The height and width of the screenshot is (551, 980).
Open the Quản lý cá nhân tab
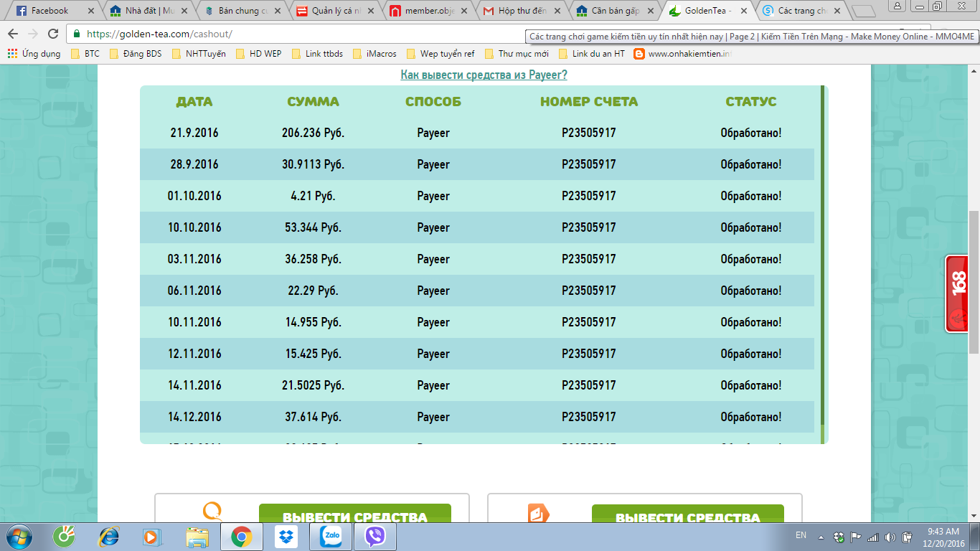(337, 11)
